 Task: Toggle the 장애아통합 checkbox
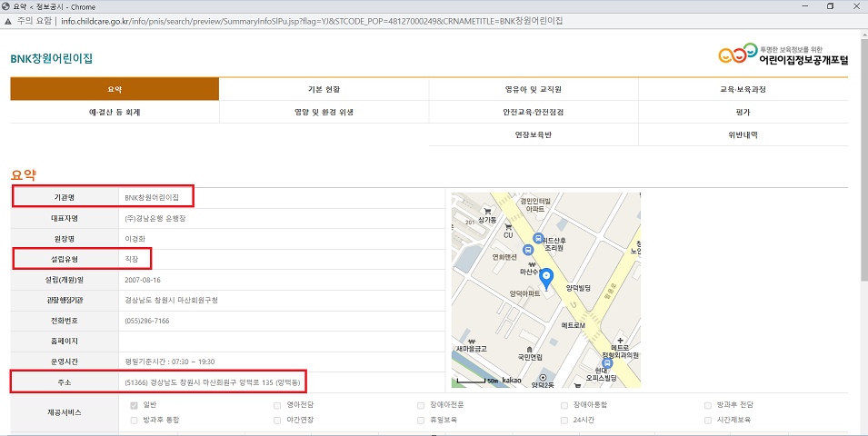(564, 405)
